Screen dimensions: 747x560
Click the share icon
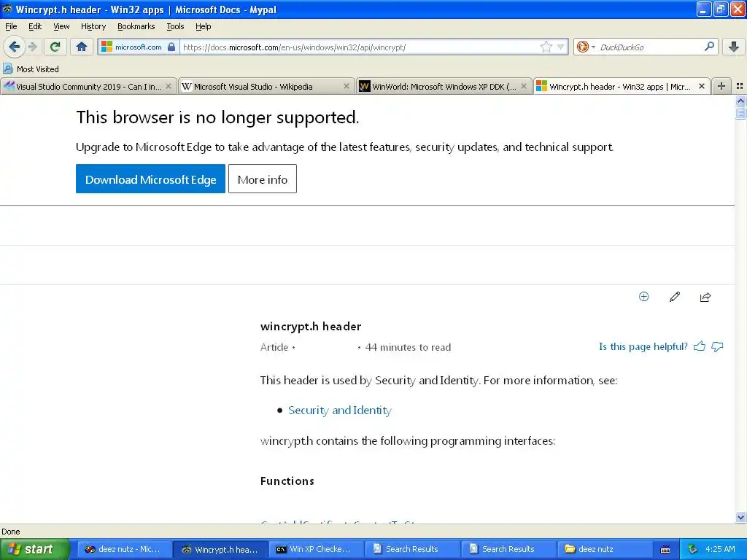point(705,297)
